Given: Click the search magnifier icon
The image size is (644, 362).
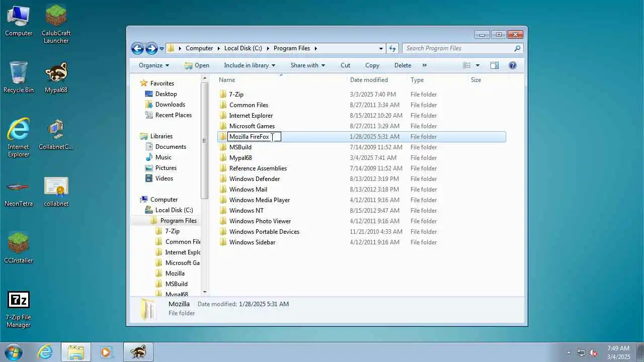Looking at the screenshot, I should [517, 48].
